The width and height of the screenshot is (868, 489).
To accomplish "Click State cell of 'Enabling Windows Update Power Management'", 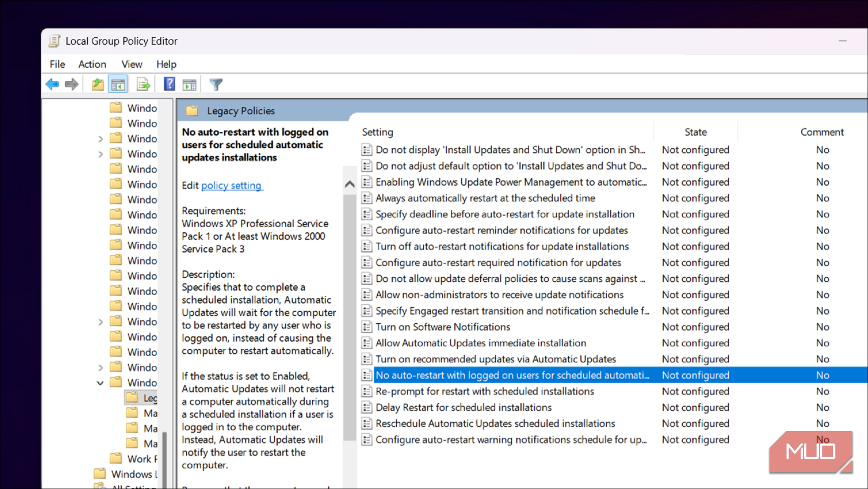I will tap(695, 182).
